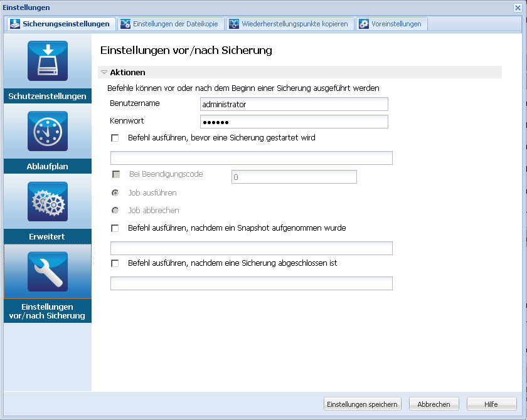
Task: Select the Job abbrechen radio button
Action: click(x=115, y=211)
